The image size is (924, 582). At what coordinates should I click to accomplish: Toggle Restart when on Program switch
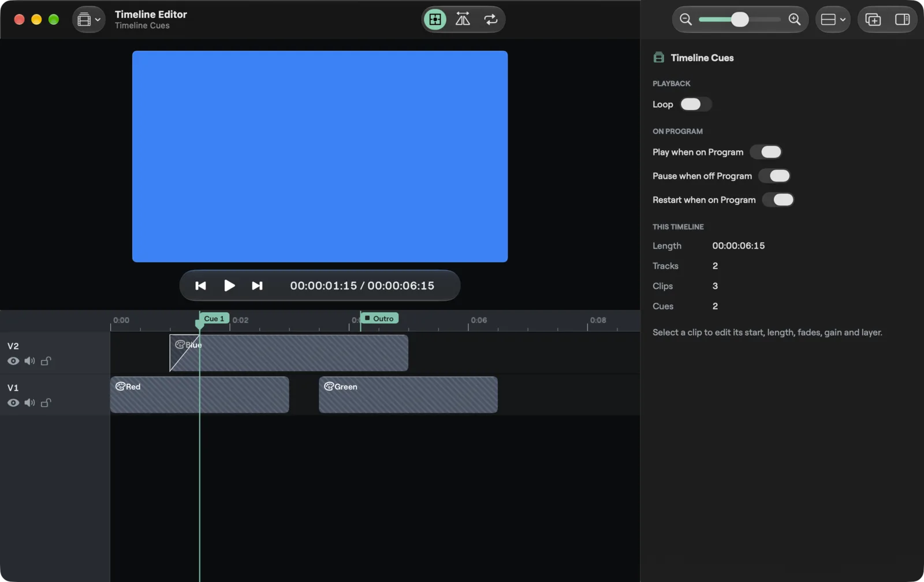click(778, 200)
